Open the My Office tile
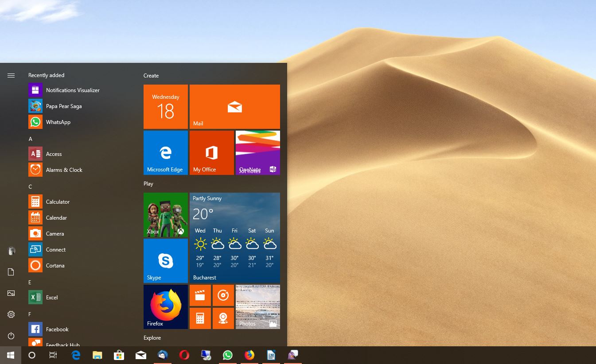596x364 pixels. [212, 153]
